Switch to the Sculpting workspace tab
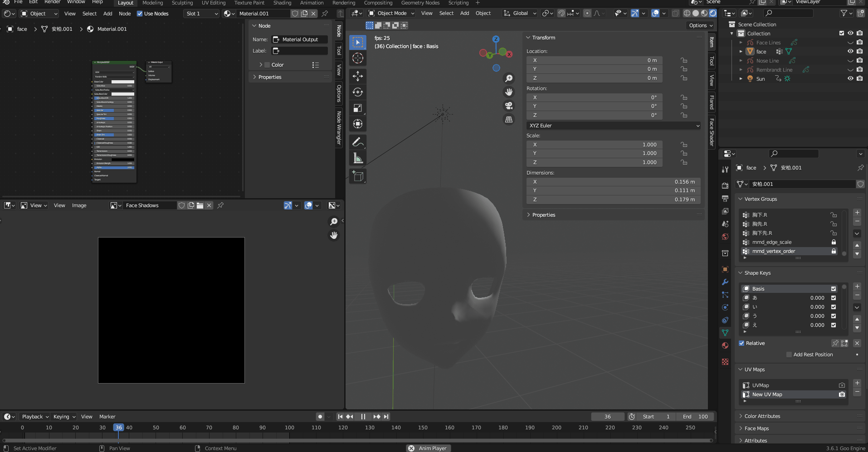Screen dimensions: 868x452 pyautogui.click(x=182, y=3)
